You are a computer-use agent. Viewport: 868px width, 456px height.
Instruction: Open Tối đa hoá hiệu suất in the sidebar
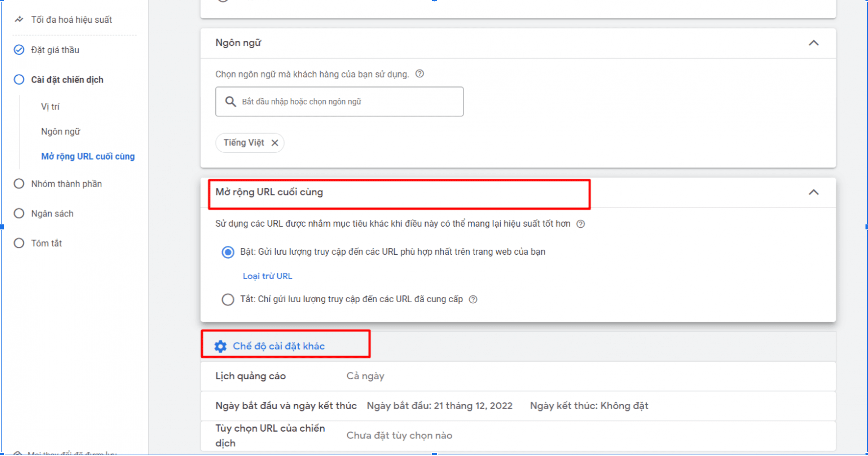coord(72,19)
